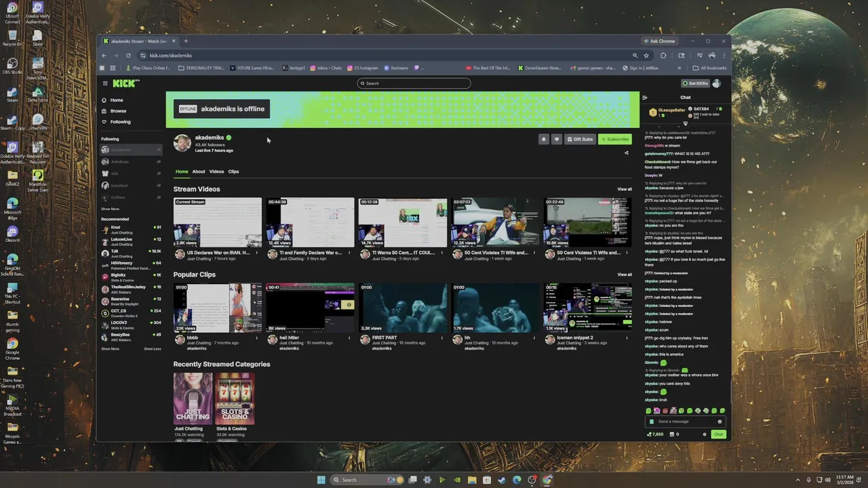The image size is (868, 488).
Task: Click the share icon below Subscribe
Action: pyautogui.click(x=627, y=152)
